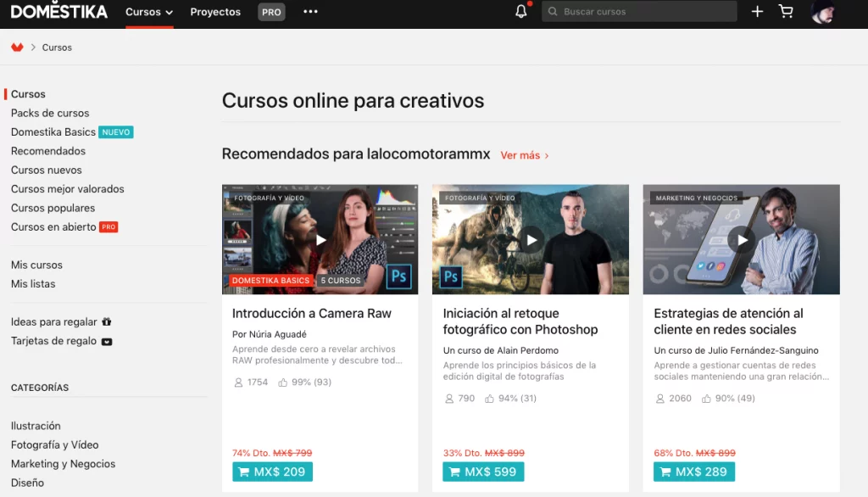Click the Cursos breadcrumb link
The width and height of the screenshot is (868, 497).
point(57,47)
